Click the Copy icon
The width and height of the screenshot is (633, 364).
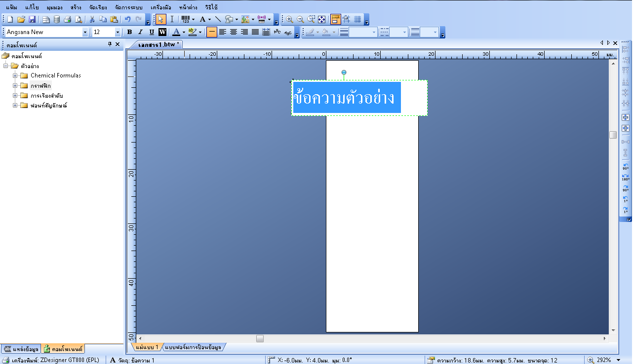pos(103,19)
